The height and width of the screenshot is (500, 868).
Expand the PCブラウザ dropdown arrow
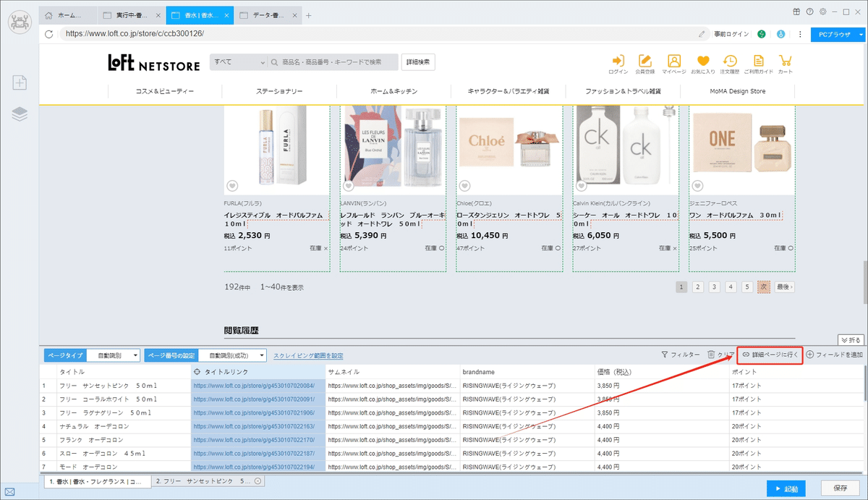coord(861,33)
